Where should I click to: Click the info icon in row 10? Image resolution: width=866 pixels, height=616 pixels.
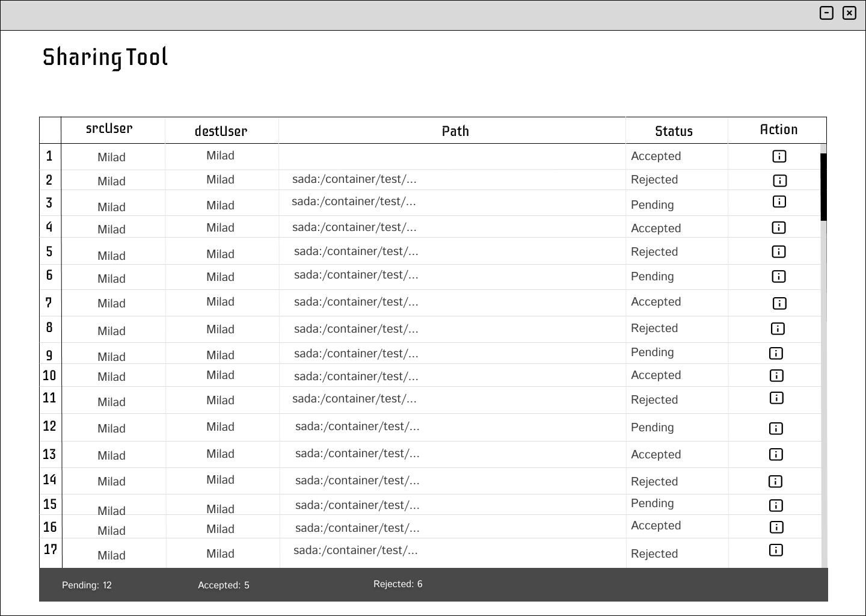(776, 375)
